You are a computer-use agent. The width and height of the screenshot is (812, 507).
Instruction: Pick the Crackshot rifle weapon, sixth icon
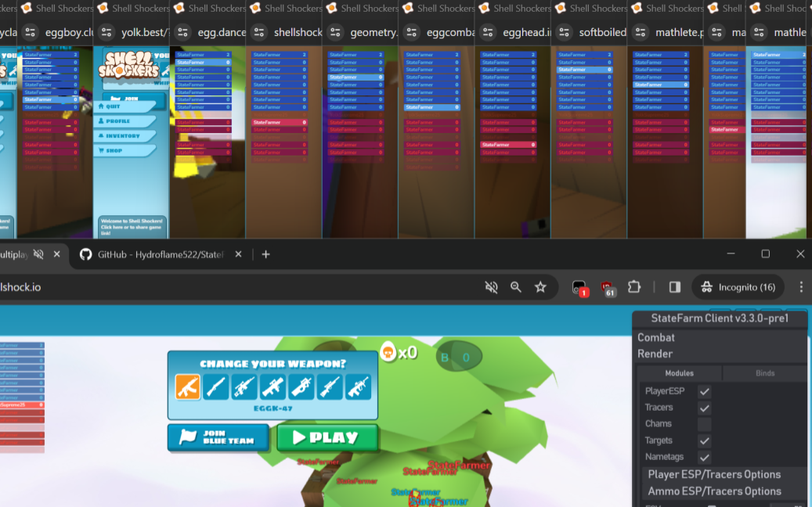tap(330, 387)
